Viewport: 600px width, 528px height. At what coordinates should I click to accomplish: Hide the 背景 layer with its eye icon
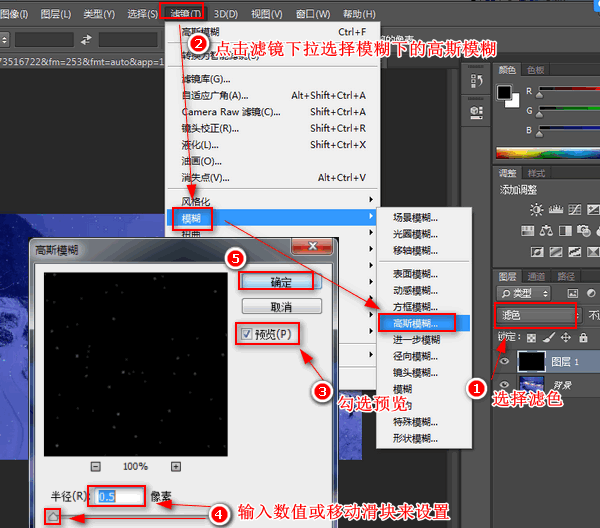point(505,385)
